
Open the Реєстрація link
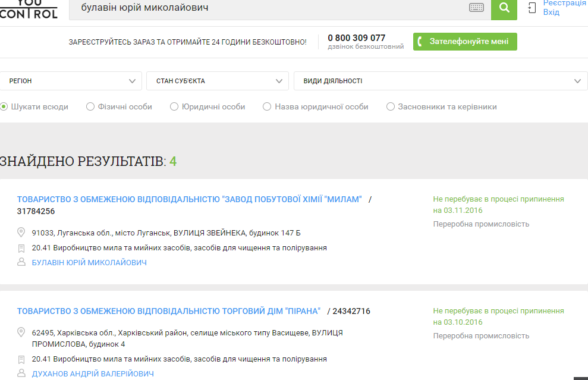(x=564, y=4)
